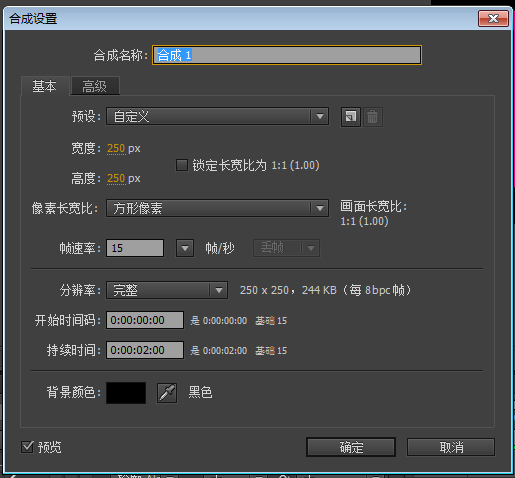Click the delete preset trash icon
515x478 pixels.
pos(373,117)
